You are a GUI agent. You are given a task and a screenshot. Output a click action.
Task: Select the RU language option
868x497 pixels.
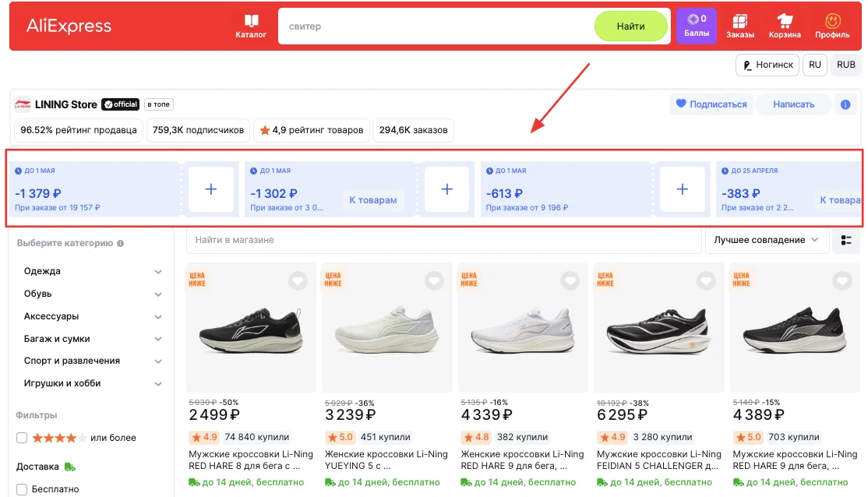point(814,65)
